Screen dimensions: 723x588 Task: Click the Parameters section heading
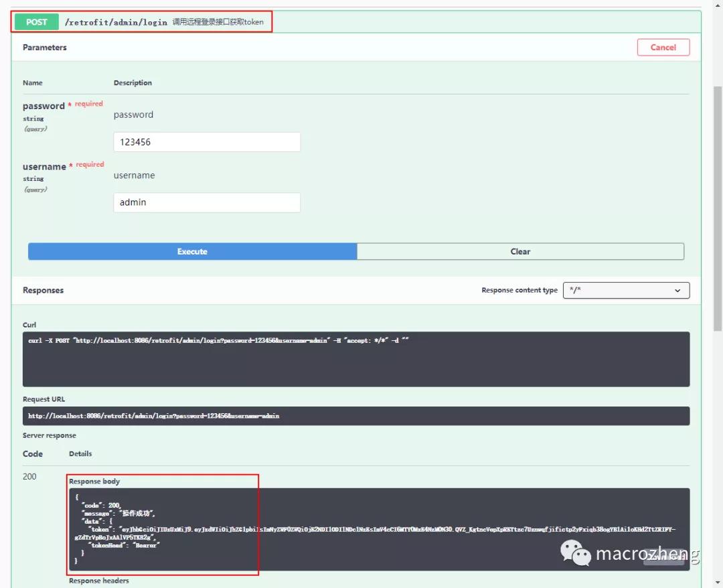pos(44,47)
